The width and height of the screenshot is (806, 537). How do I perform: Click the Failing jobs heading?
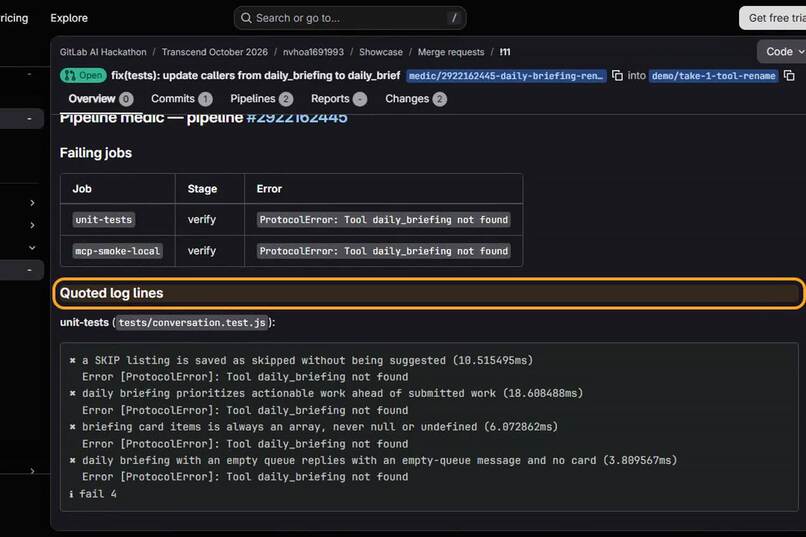96,153
